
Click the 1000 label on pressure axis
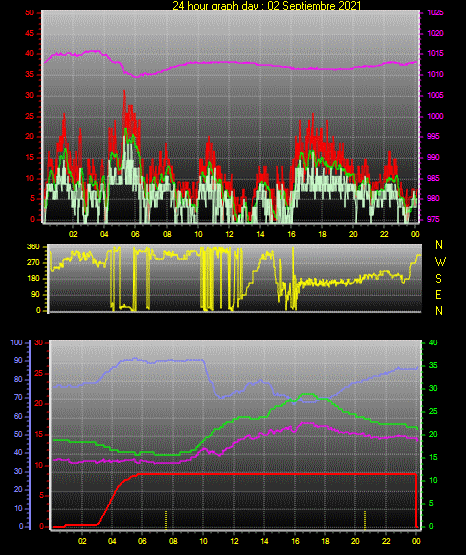point(435,116)
